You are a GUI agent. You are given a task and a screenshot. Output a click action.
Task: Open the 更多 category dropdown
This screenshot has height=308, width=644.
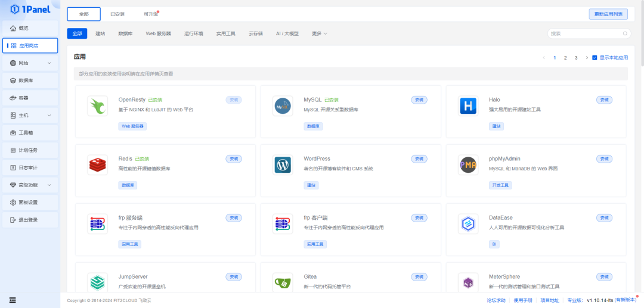click(320, 34)
